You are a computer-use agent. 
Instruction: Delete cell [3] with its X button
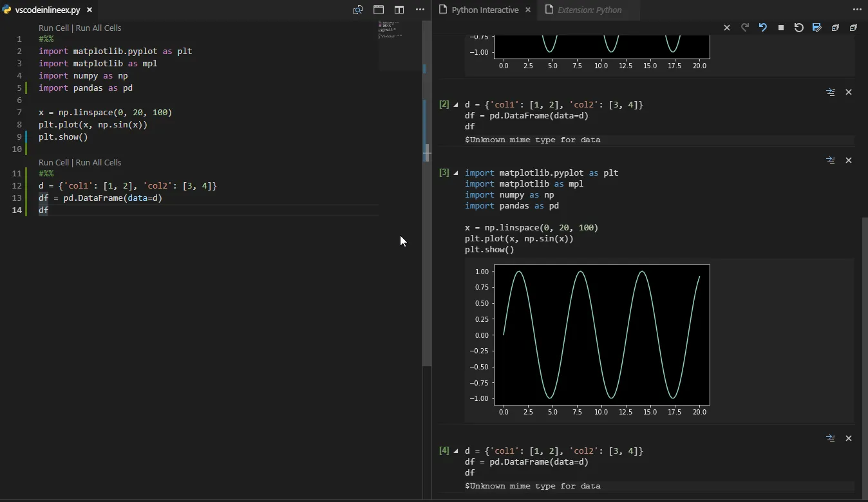tap(848, 160)
